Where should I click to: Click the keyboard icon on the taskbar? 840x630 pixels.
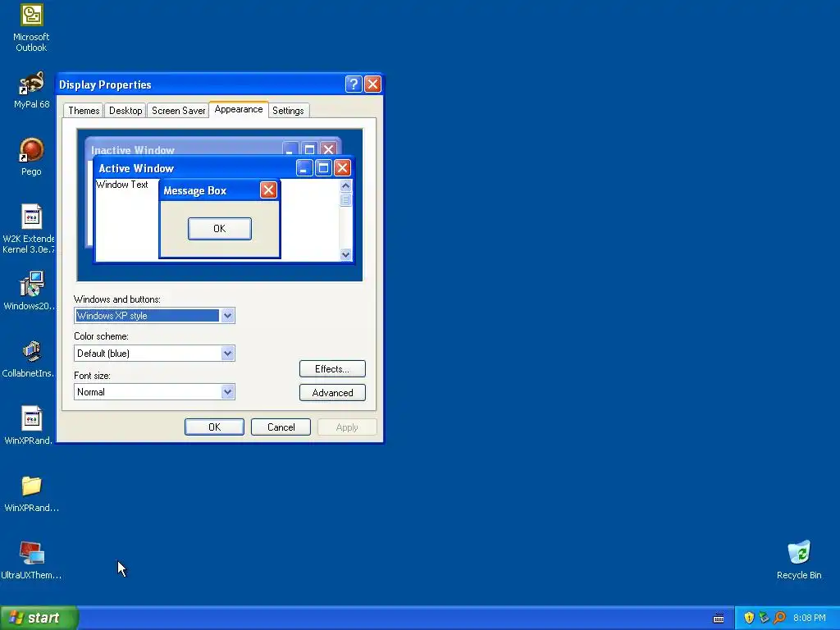[x=719, y=619]
